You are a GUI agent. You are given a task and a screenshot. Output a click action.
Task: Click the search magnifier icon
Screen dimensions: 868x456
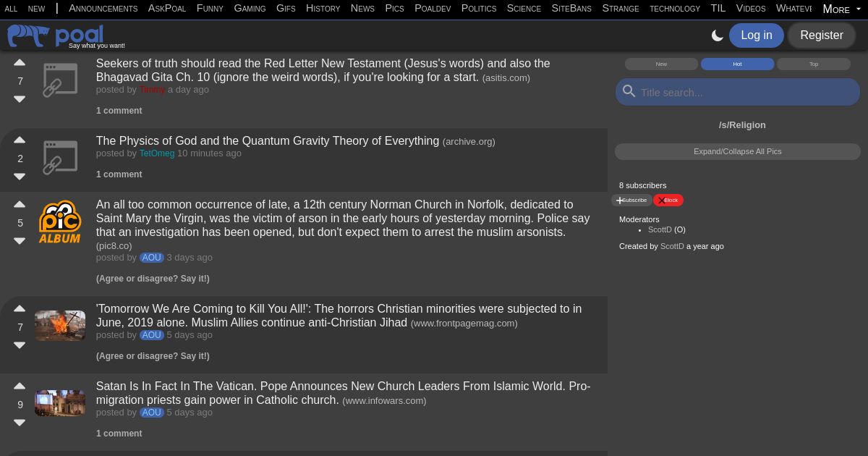(629, 91)
